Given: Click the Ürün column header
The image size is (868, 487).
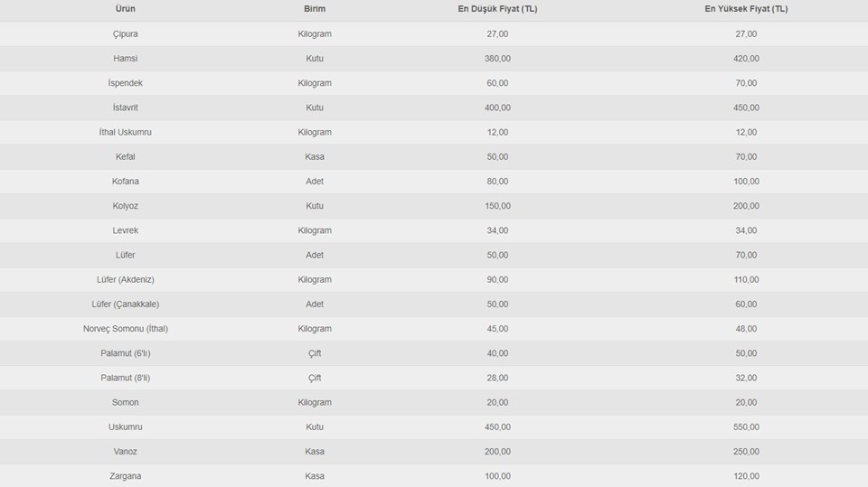Looking at the screenshot, I should click(x=126, y=9).
